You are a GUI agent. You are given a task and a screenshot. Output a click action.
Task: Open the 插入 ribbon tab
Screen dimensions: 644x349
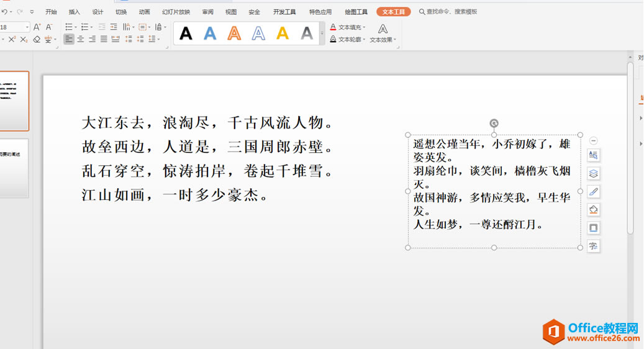[x=75, y=12]
